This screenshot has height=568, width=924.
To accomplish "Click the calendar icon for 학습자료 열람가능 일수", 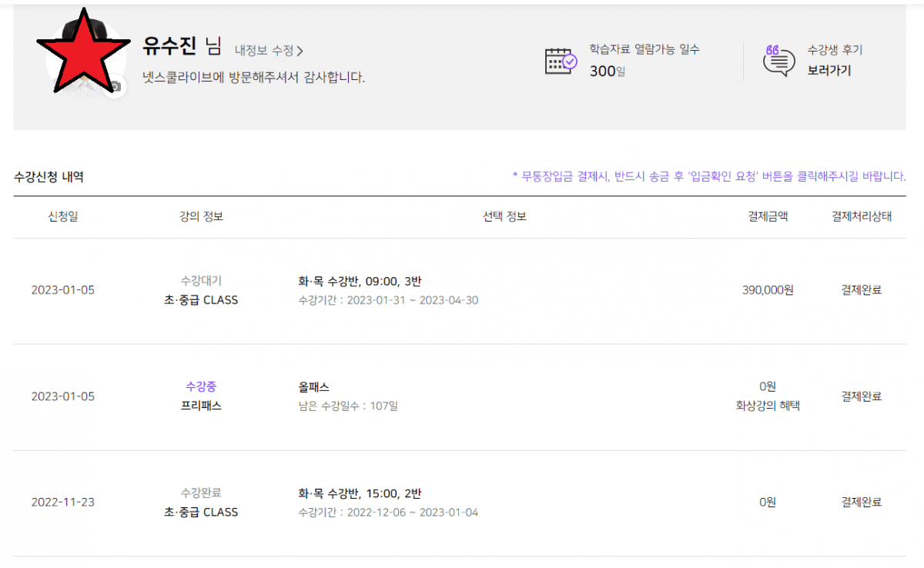I will point(561,61).
